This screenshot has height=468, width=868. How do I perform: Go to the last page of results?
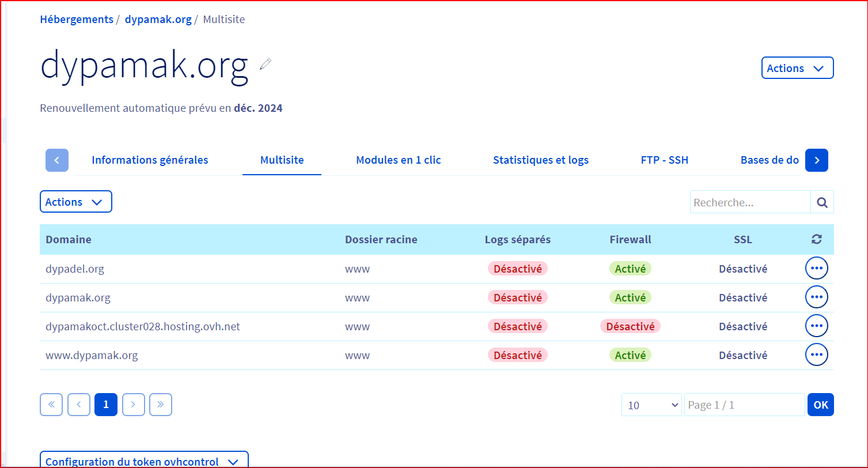pyautogui.click(x=161, y=405)
